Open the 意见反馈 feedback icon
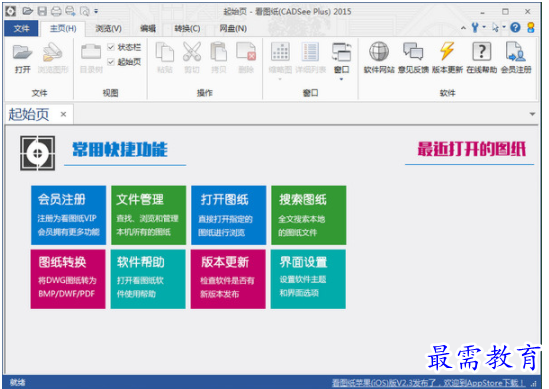549x389 pixels. [x=413, y=51]
